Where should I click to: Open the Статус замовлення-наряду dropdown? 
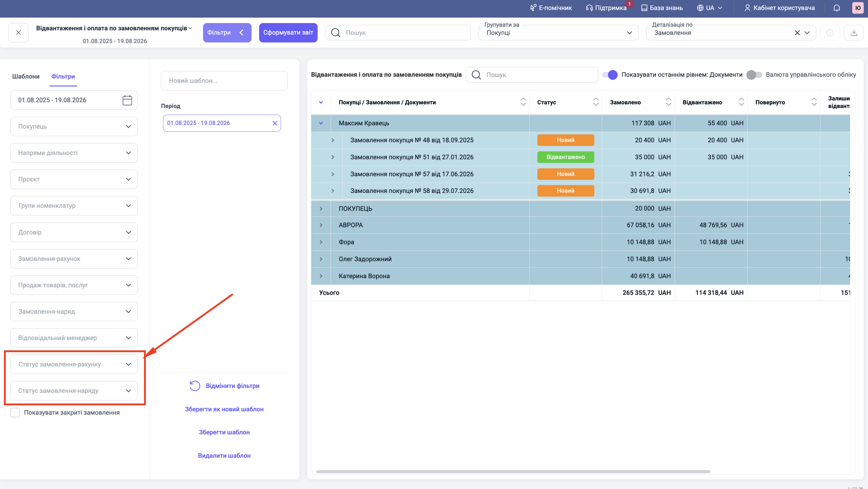[x=74, y=390]
